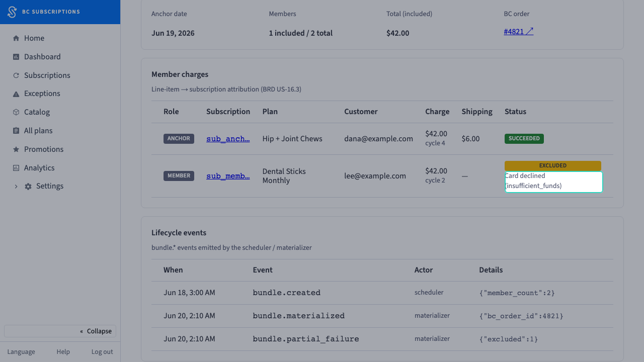Click the Promotions star icon
The height and width of the screenshot is (362, 644).
(16, 149)
